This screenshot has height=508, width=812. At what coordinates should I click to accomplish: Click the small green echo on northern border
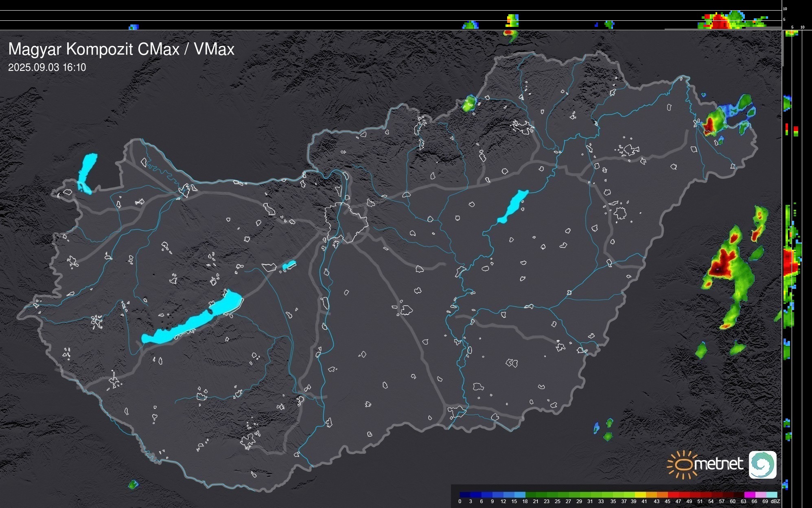[468, 104]
